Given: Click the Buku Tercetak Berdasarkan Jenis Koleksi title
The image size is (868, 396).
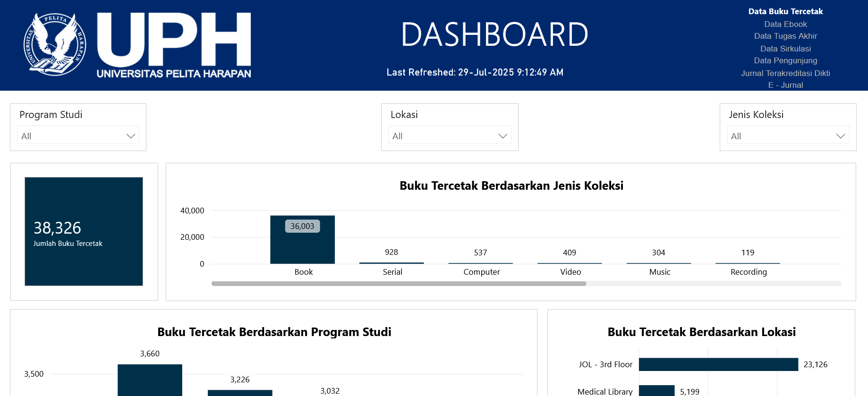Looking at the screenshot, I should [511, 185].
